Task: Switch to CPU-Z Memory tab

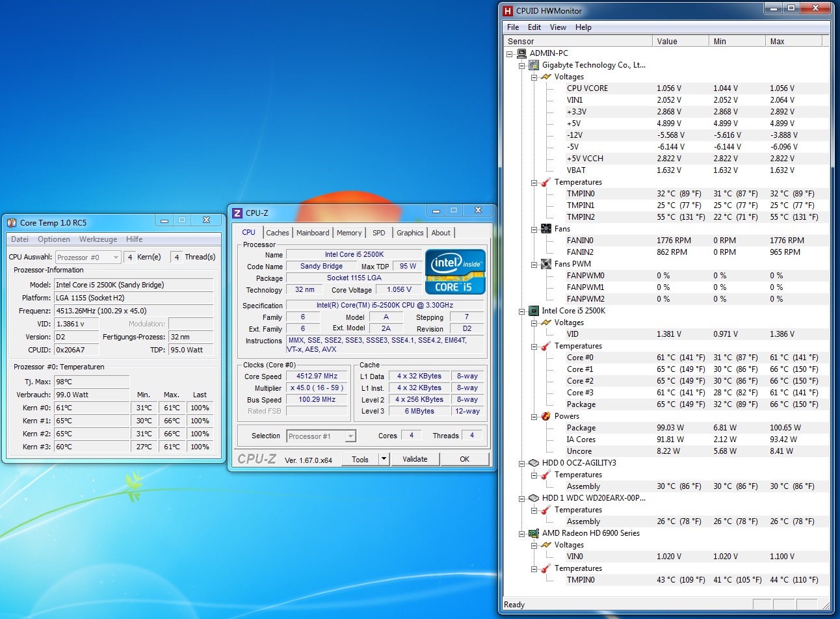Action: click(349, 233)
